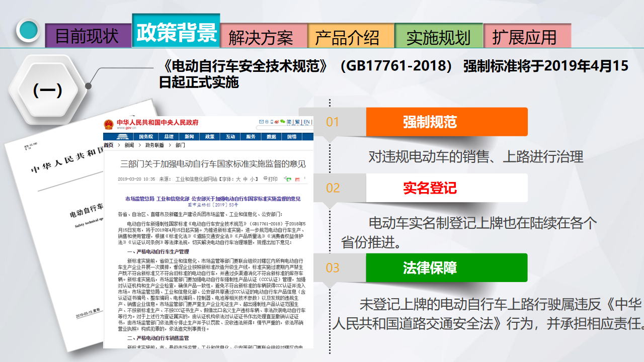Viewport: 644px width, 362px height.
Task: Click the 中华人民共和国中央人民政府 site title
Action: pyautogui.click(x=157, y=122)
